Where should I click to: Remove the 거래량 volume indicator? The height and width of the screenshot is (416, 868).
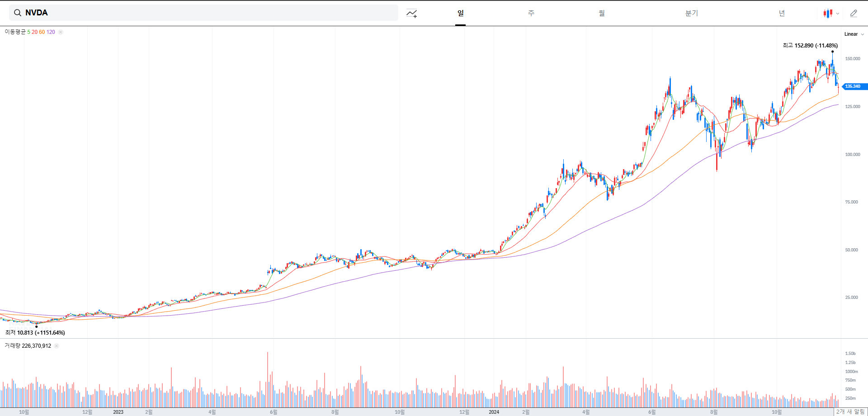point(57,346)
